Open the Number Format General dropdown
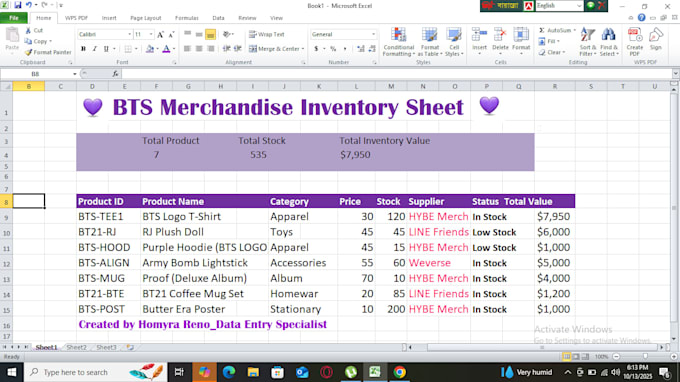680x382 pixels. [x=373, y=34]
